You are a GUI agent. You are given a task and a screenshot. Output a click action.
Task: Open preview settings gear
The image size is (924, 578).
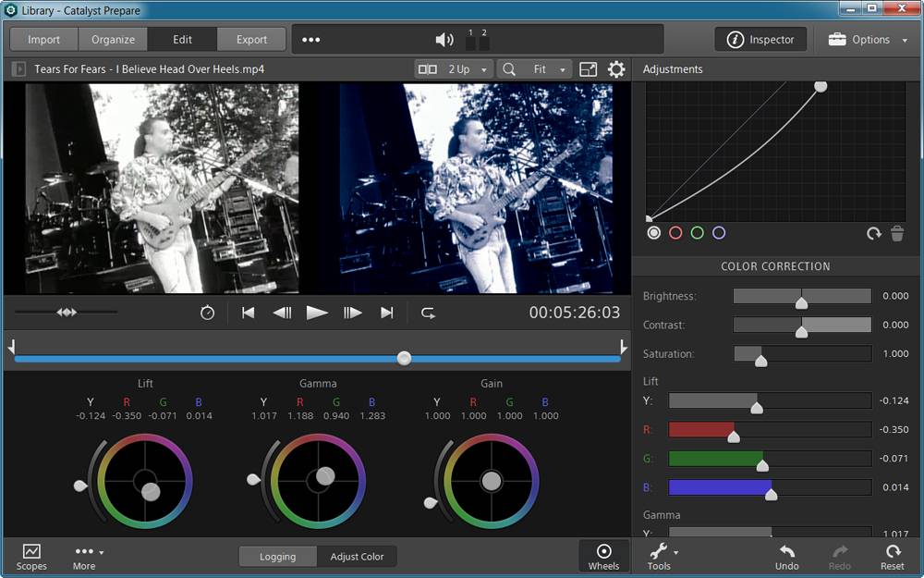point(616,69)
